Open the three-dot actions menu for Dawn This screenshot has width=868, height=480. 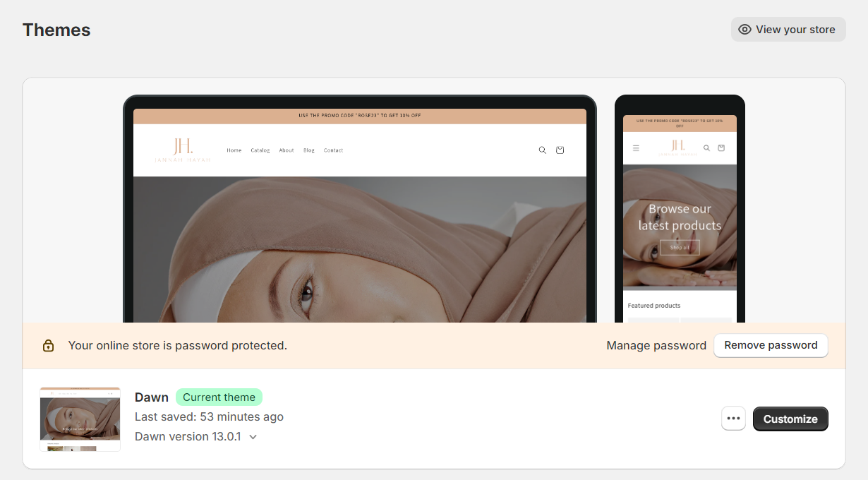tap(733, 419)
